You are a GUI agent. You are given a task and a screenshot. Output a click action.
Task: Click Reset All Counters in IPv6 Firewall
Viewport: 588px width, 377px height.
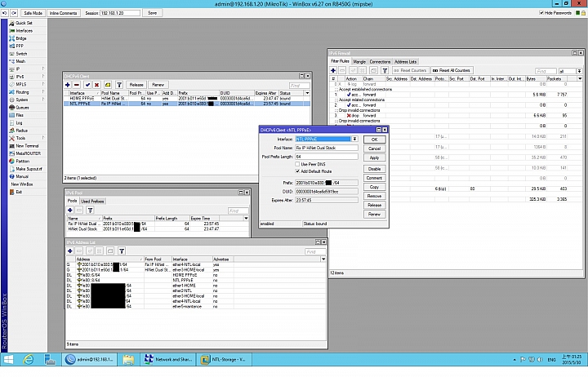[x=452, y=70]
